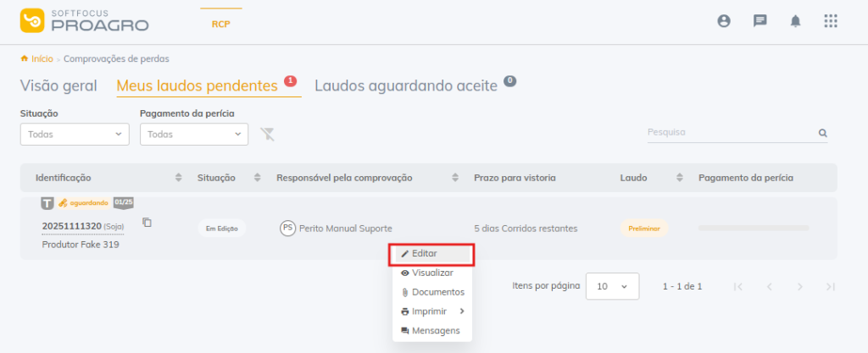Copy identification number 20251111320
868x353 pixels.
(147, 223)
